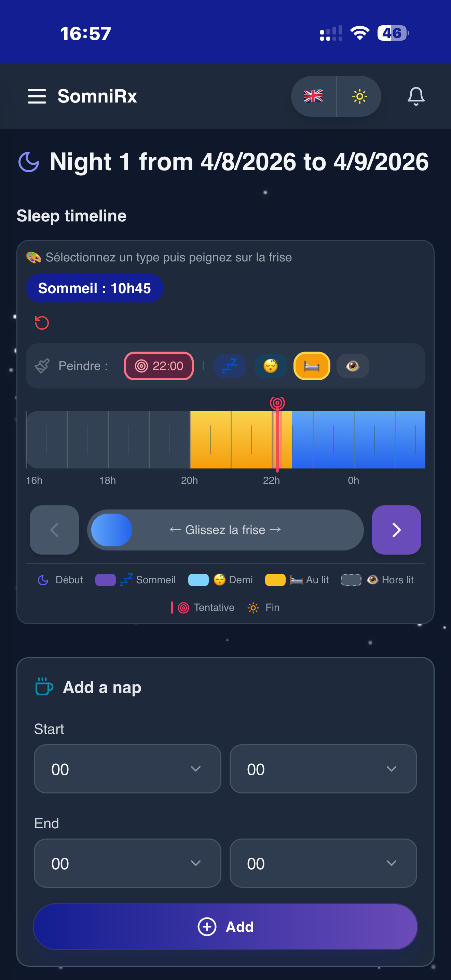Open the nap Start hour dropdown
Viewport: 451px width, 980px height.
click(x=127, y=769)
